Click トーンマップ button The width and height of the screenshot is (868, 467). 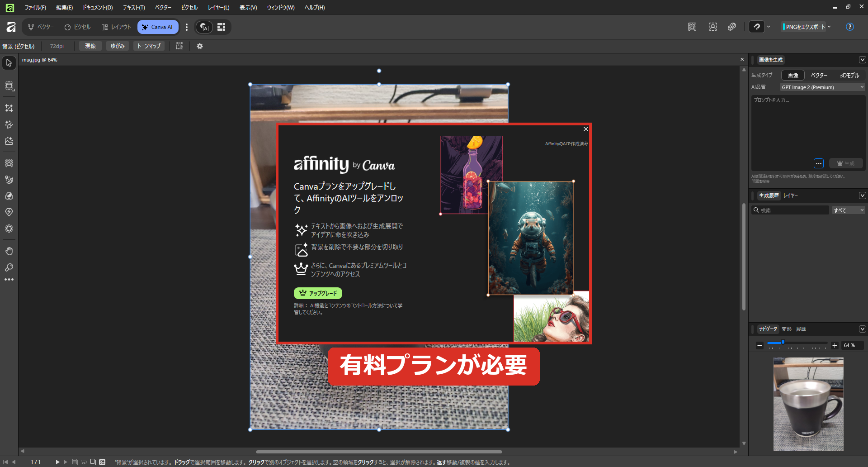[x=149, y=46]
